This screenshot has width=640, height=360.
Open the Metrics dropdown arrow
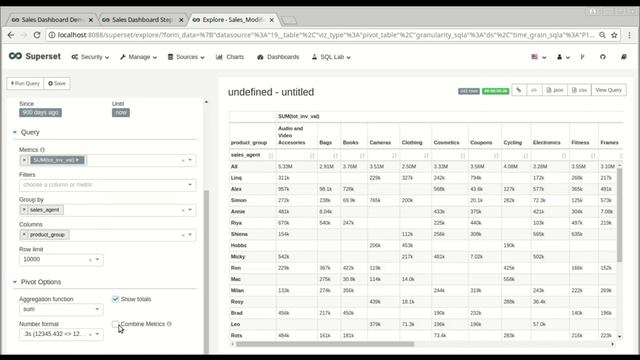190,160
